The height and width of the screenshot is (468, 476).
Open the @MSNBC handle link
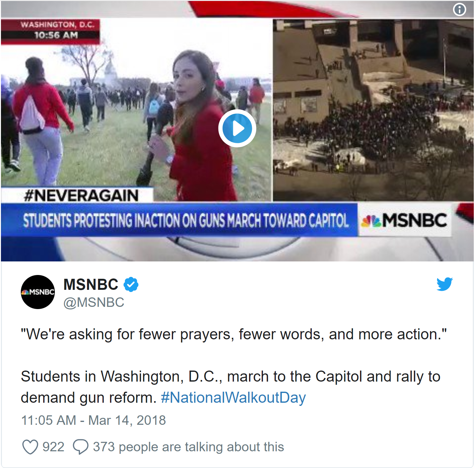[x=94, y=302]
